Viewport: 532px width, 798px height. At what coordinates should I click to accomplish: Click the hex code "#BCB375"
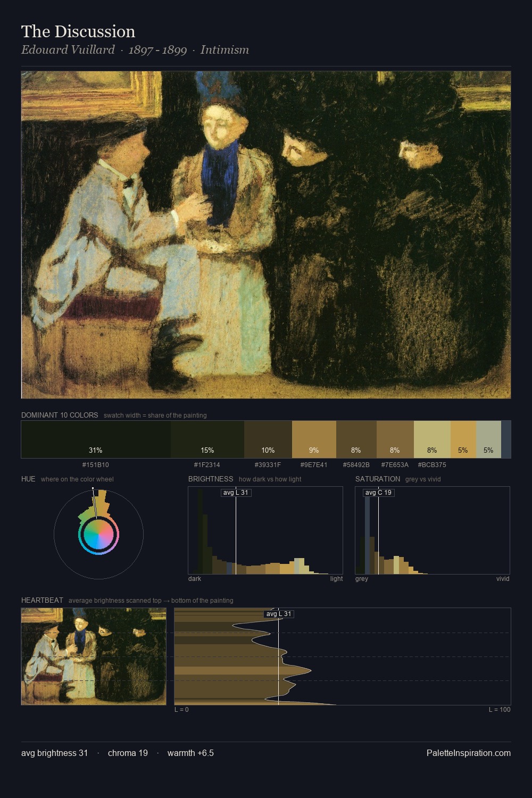[432, 464]
